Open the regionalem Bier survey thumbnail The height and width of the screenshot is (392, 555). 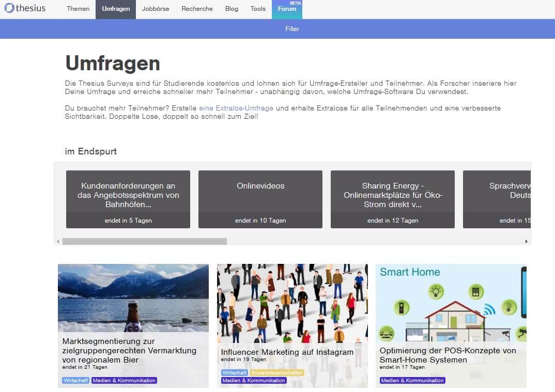[133, 298]
